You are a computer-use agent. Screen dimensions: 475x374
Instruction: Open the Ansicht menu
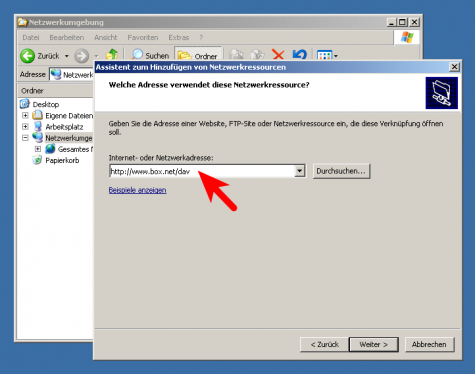106,37
